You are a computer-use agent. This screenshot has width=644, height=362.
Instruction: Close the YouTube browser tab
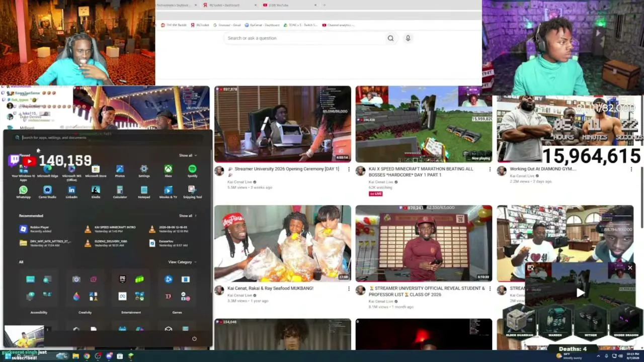[x=315, y=5]
